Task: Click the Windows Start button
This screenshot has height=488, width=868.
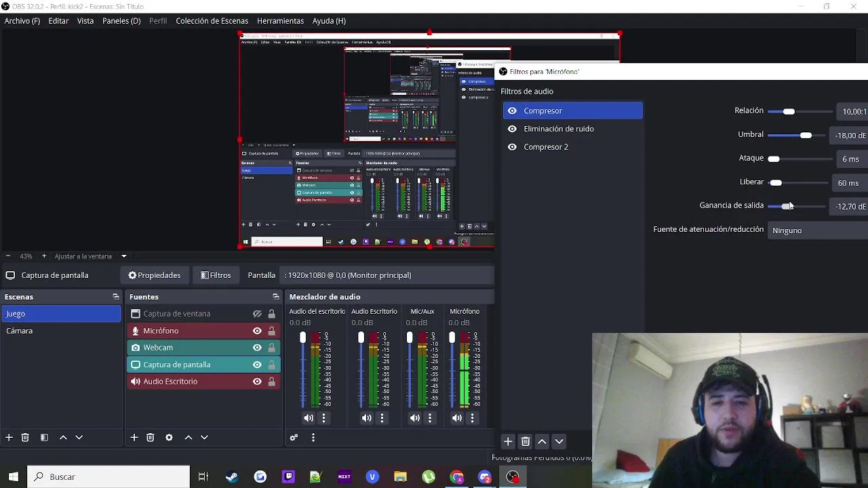Action: point(13,477)
